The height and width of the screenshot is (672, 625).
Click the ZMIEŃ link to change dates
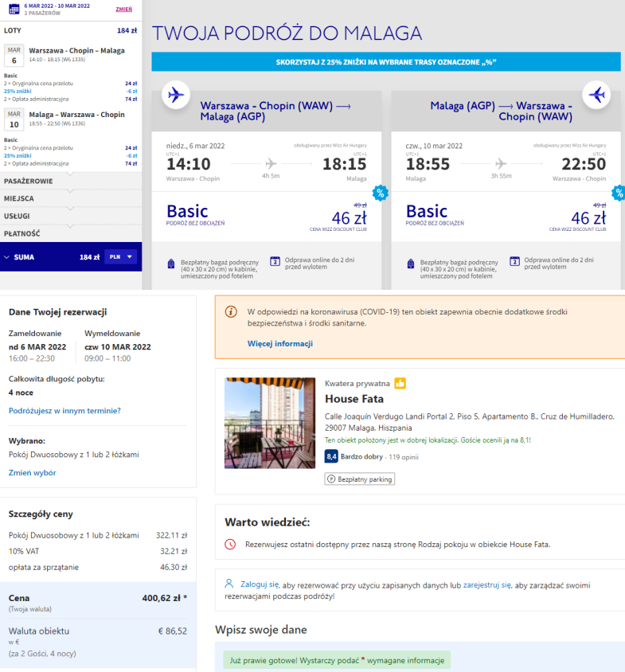coord(124,10)
